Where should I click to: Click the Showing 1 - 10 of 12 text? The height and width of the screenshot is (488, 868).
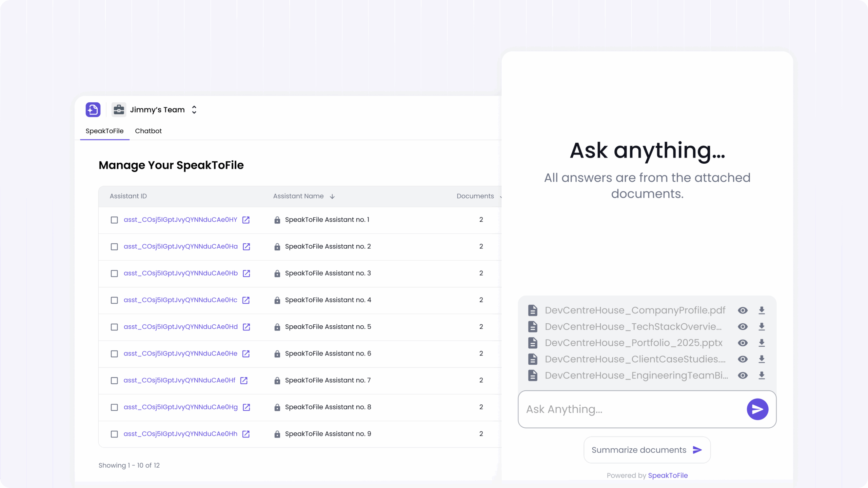pos(129,466)
